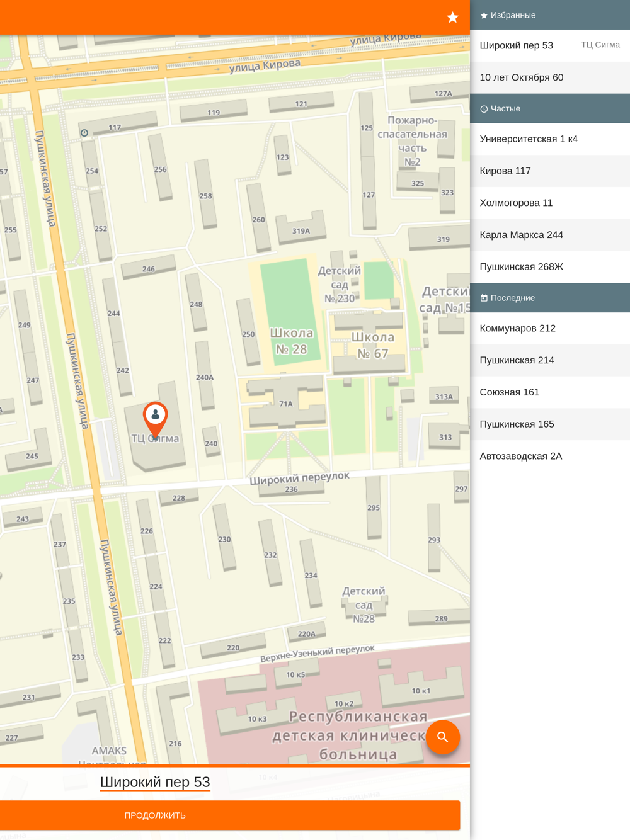The image size is (630, 840).
Task: Select Пушкинская 165 recent address
Action: pyautogui.click(x=549, y=424)
